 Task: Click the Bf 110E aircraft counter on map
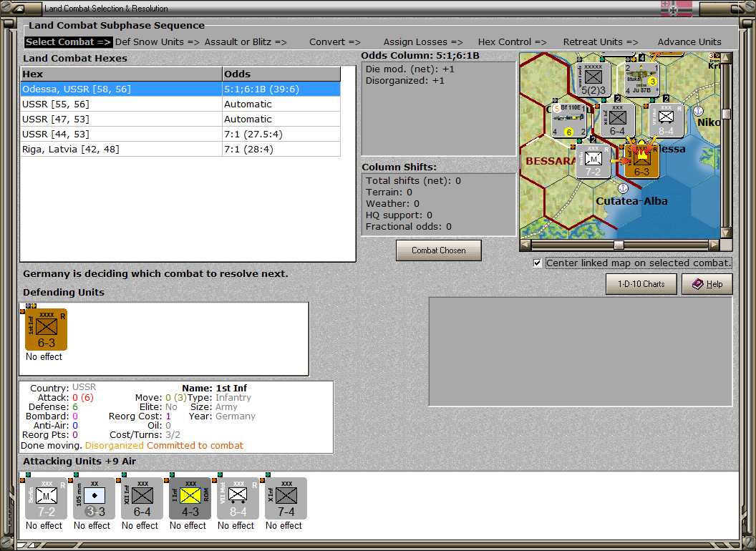(x=569, y=120)
